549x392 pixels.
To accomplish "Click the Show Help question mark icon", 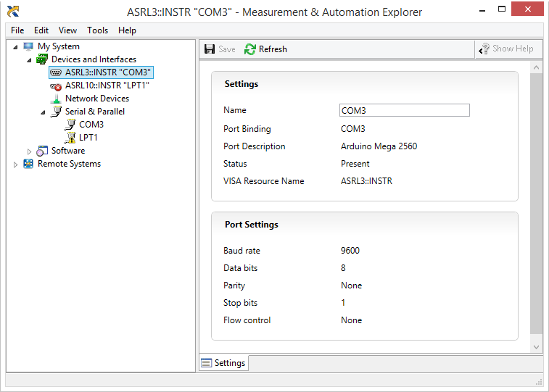I will pos(484,49).
